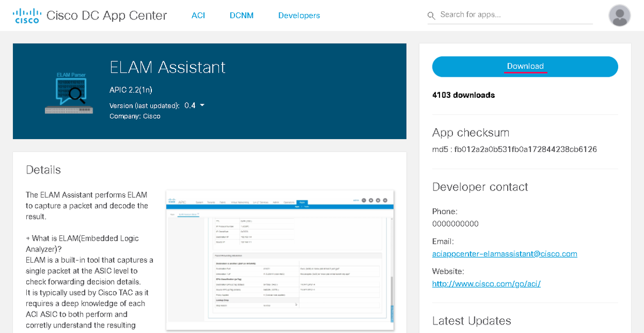Expand the version 0.4 dropdown

pos(195,105)
